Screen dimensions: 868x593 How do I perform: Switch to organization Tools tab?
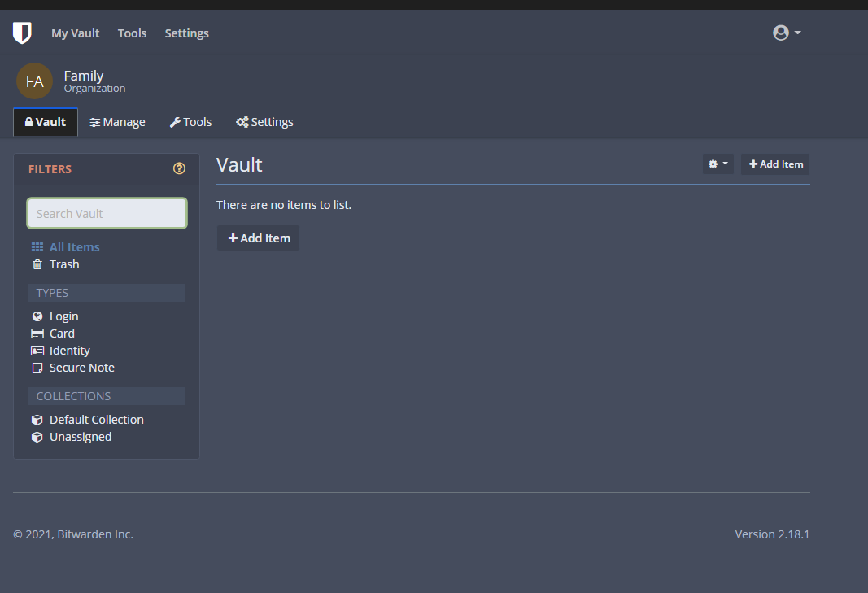click(x=190, y=122)
